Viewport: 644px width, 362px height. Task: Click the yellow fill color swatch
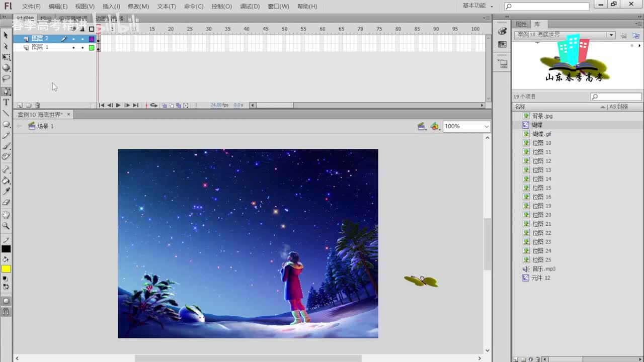click(x=6, y=269)
